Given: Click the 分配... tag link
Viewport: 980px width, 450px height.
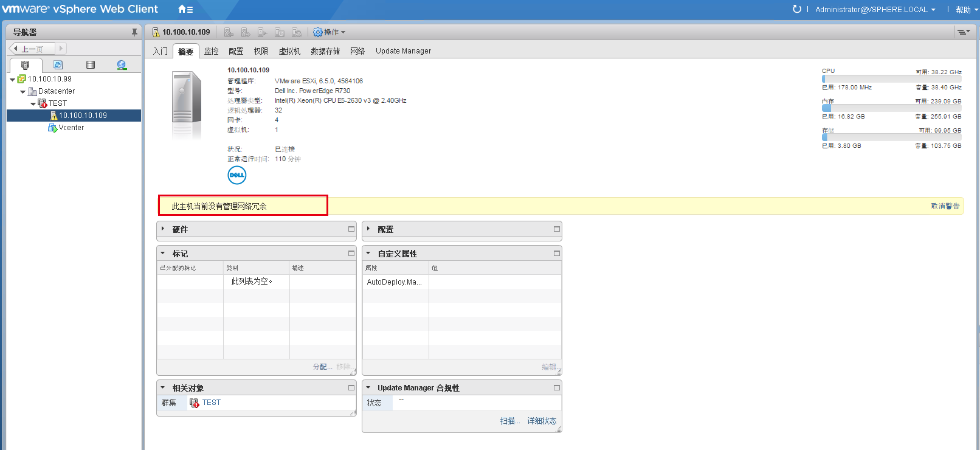Looking at the screenshot, I should click(323, 367).
